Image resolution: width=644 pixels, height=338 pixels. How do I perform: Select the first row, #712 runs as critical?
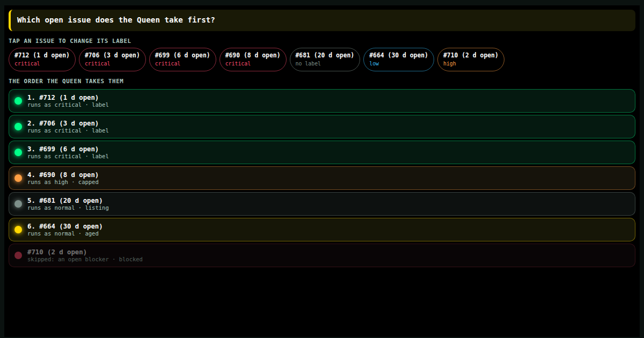[322, 101]
